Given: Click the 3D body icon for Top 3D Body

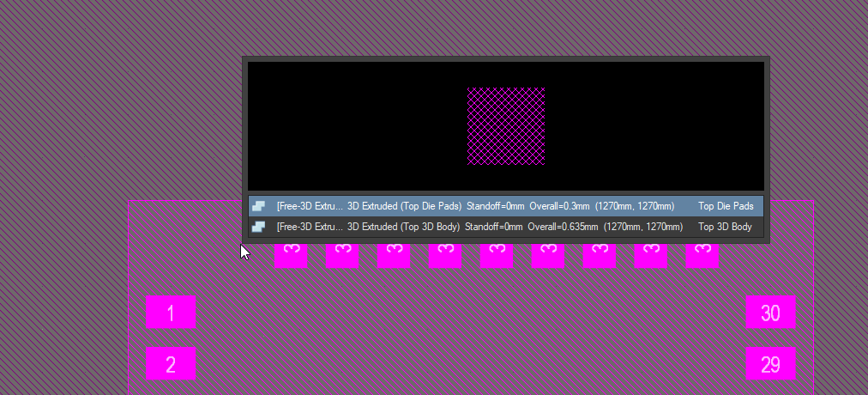Looking at the screenshot, I should [x=258, y=227].
